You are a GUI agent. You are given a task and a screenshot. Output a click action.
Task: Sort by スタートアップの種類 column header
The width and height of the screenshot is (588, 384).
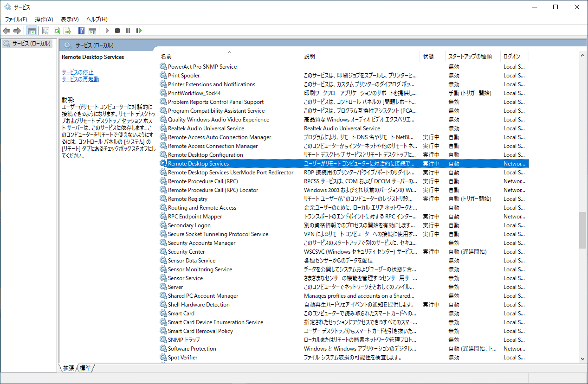[469, 57]
